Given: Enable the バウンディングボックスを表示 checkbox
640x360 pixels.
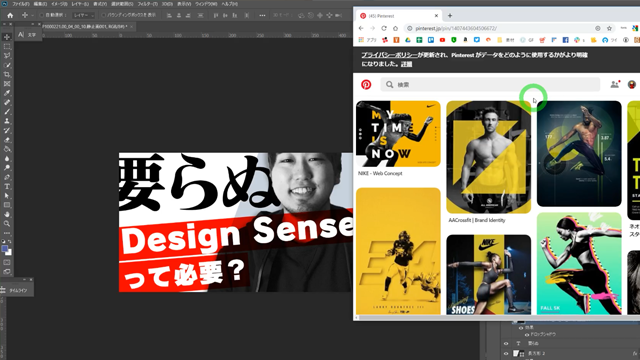Looking at the screenshot, I should [103, 16].
